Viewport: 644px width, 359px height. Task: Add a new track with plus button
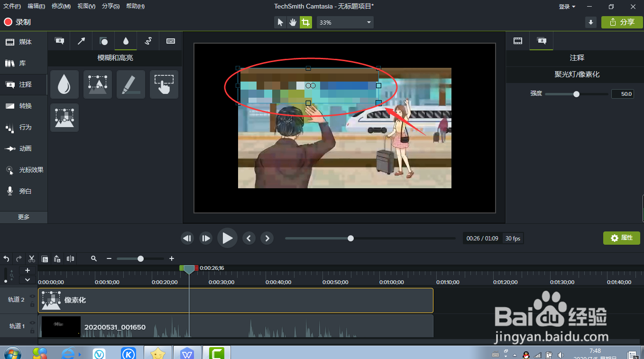28,270
